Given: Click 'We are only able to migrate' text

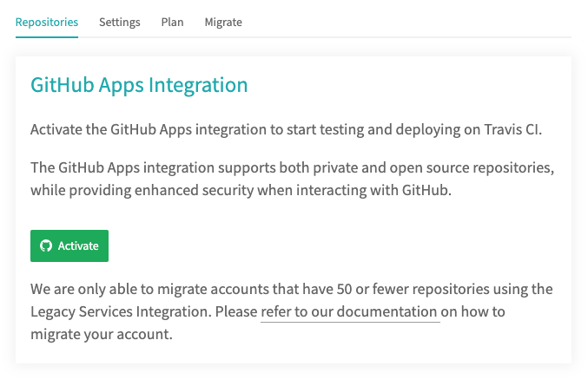Looking at the screenshot, I should click(x=118, y=289).
